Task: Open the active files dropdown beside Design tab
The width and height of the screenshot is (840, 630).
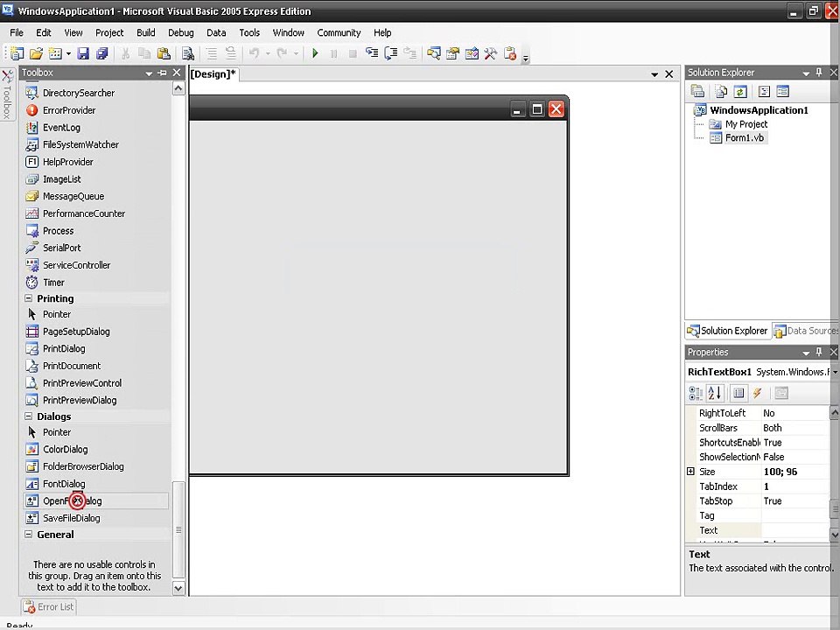Action: (654, 74)
